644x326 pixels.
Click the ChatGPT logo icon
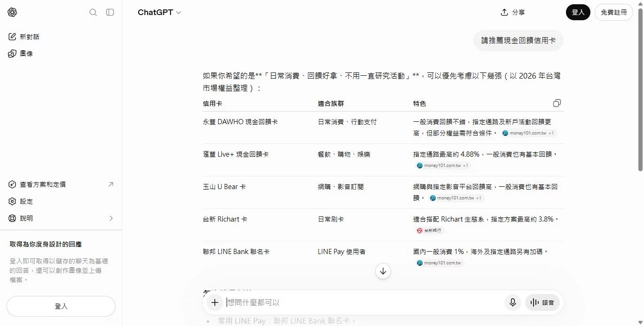tap(12, 12)
